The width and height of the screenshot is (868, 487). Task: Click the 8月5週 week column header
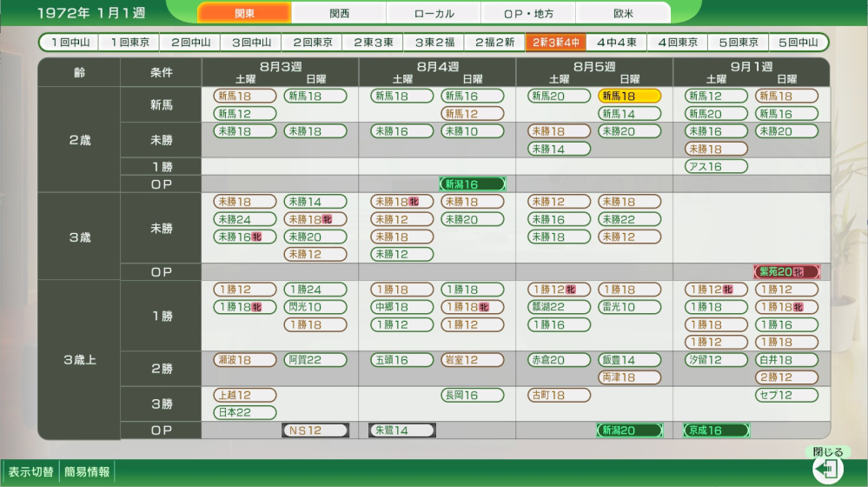point(594,66)
